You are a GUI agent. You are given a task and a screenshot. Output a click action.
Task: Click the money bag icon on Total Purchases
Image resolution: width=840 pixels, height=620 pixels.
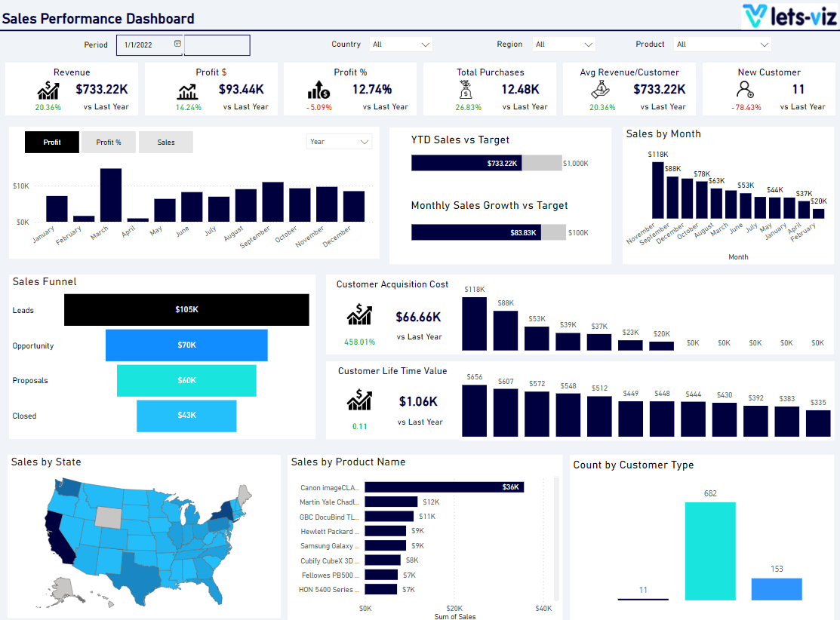pos(466,91)
